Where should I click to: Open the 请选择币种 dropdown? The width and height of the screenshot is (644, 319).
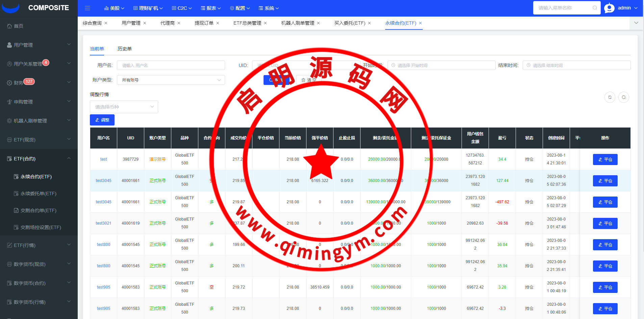(124, 107)
